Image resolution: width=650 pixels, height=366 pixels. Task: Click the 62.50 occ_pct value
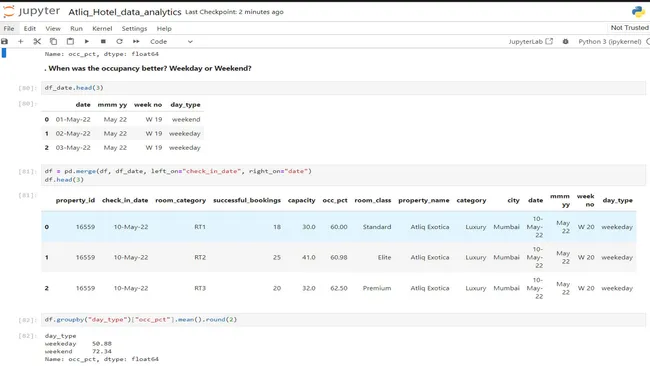click(339, 288)
